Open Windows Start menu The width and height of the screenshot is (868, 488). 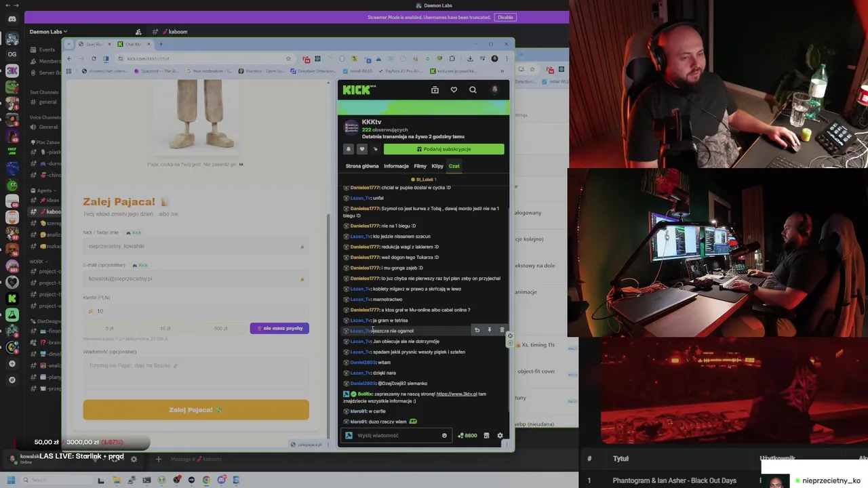(11, 481)
